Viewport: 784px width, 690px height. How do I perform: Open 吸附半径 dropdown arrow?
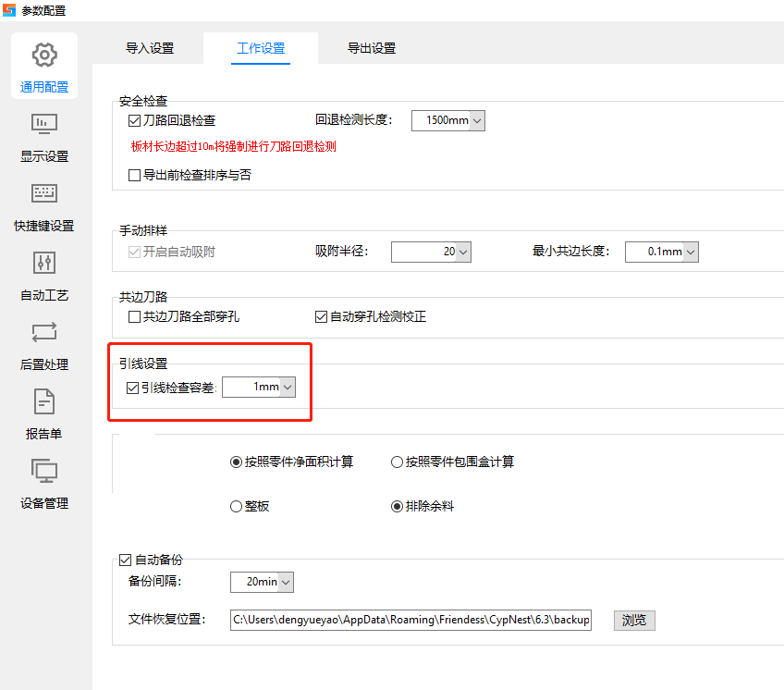(463, 252)
